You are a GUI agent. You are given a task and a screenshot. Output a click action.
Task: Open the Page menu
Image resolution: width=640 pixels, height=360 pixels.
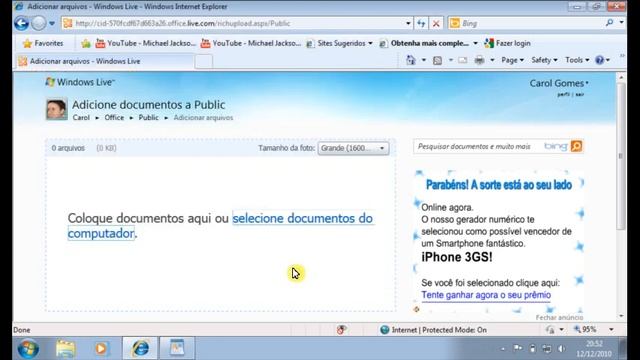(x=512, y=60)
